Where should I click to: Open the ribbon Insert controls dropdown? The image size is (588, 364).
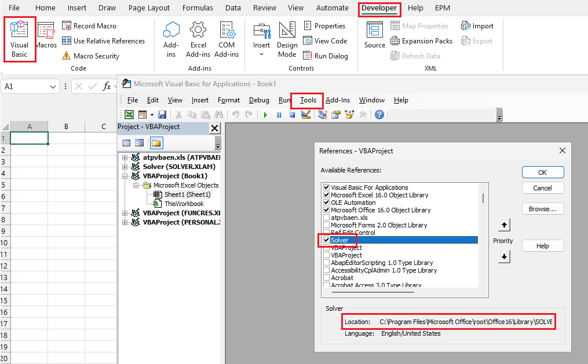261,54
